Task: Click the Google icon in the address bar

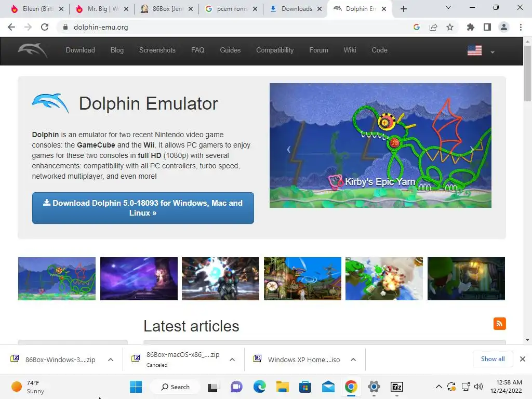Action: [417, 27]
